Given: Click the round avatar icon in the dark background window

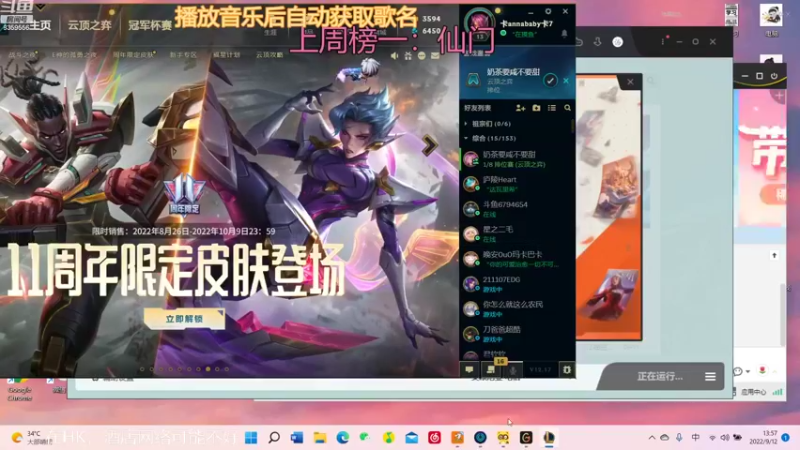Looking at the screenshot, I should click(x=617, y=42).
